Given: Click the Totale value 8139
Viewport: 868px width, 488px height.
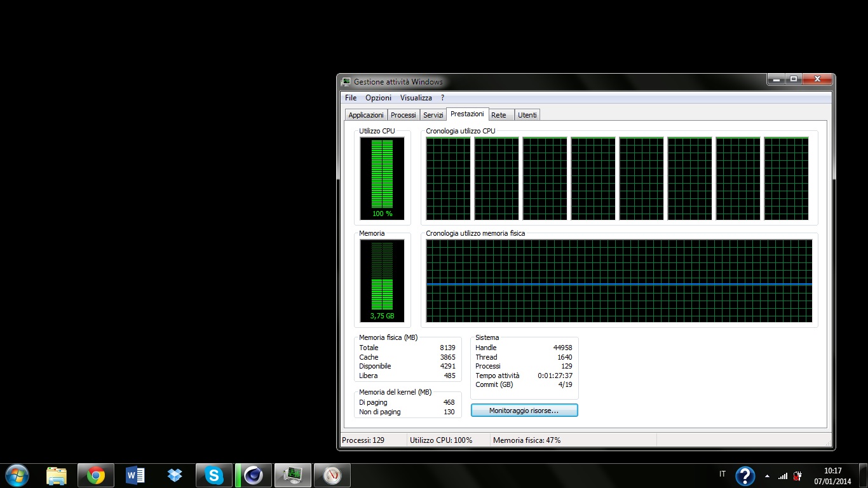Looking at the screenshot, I should pos(447,348).
